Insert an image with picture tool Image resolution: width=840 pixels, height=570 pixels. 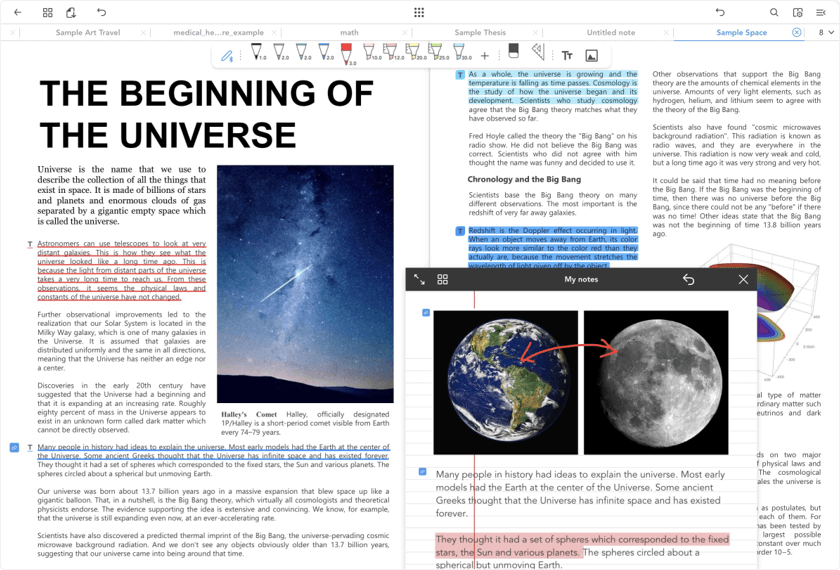[591, 56]
